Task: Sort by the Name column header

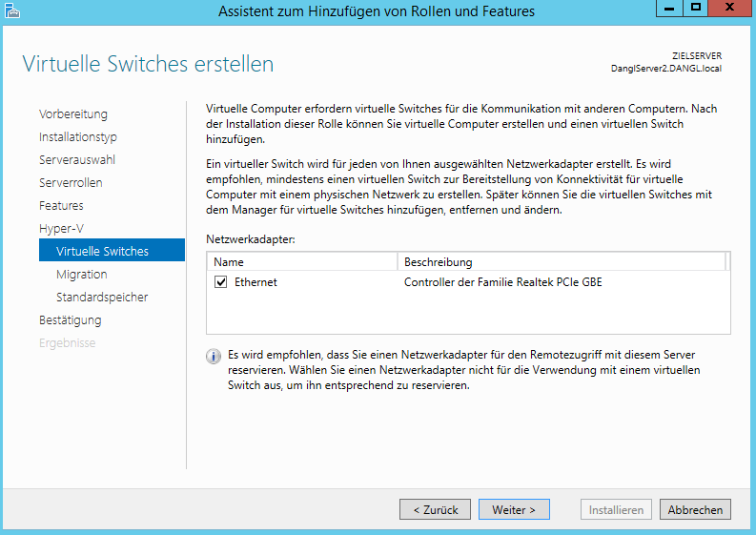Action: (x=302, y=262)
